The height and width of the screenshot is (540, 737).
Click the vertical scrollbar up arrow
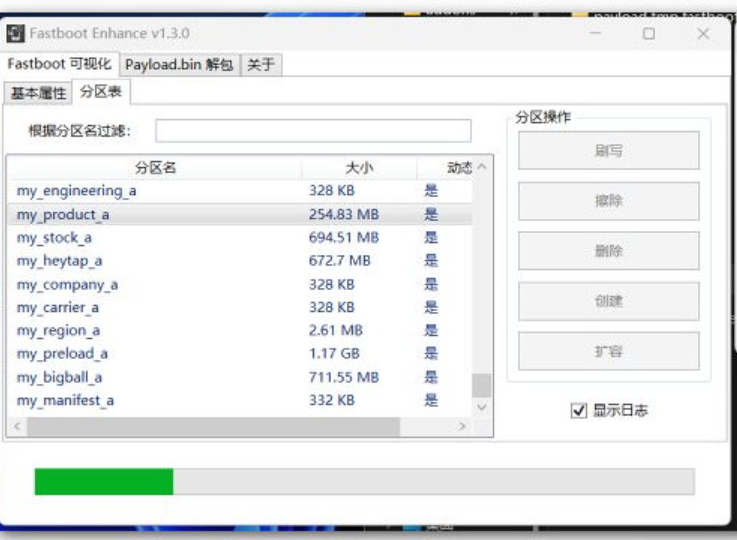click(x=482, y=166)
